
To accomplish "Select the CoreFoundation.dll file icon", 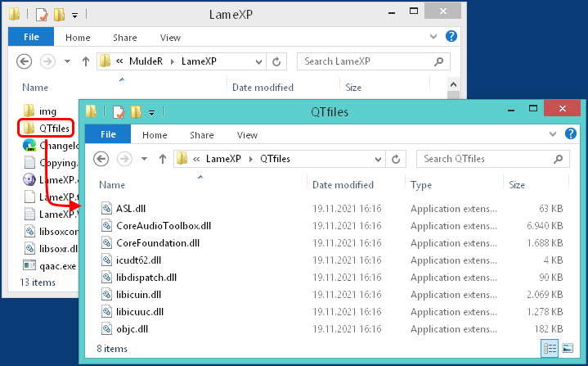I will point(107,243).
